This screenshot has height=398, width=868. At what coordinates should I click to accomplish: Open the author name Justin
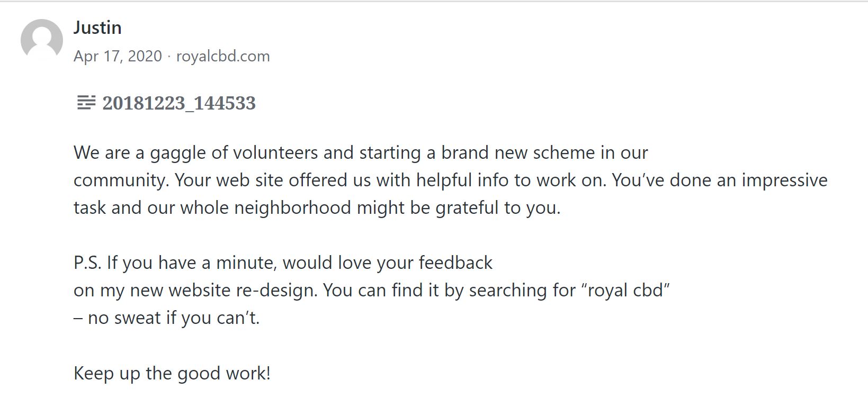97,28
